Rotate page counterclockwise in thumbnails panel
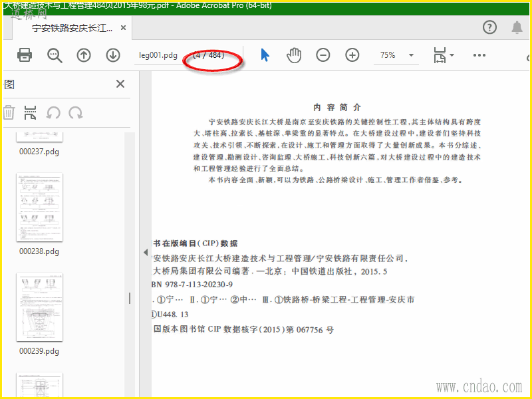532x399 pixels. (x=53, y=113)
